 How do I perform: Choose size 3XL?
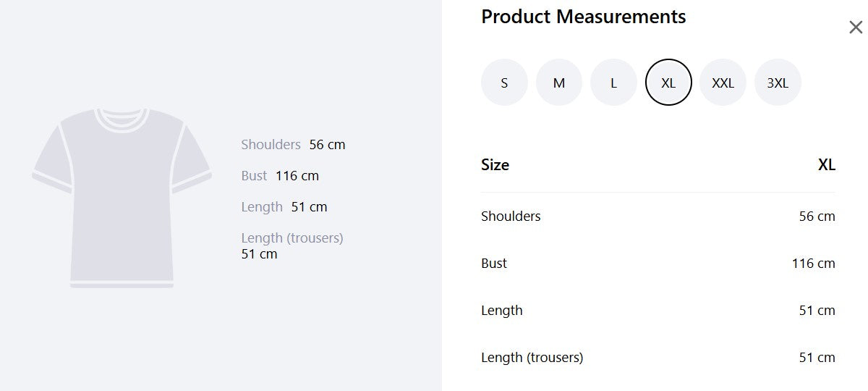[x=778, y=83]
